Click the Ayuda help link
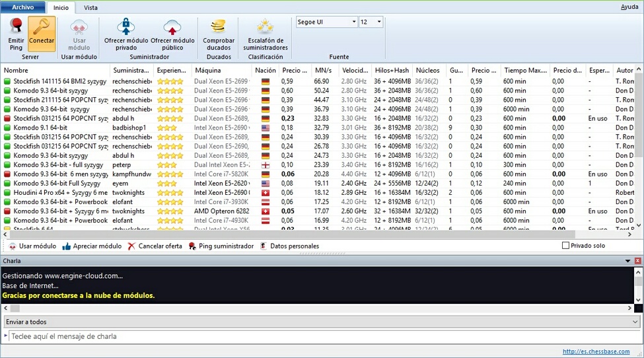 (x=629, y=7)
